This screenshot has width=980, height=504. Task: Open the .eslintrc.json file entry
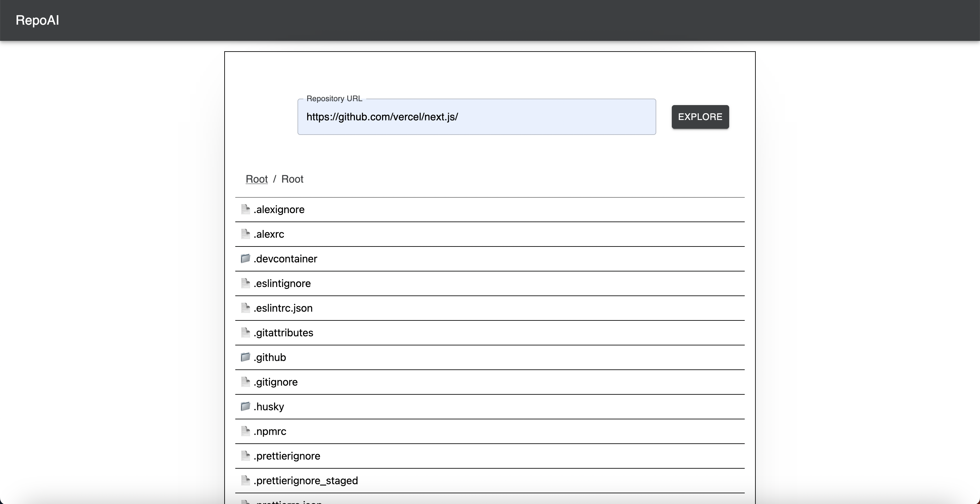pos(283,308)
